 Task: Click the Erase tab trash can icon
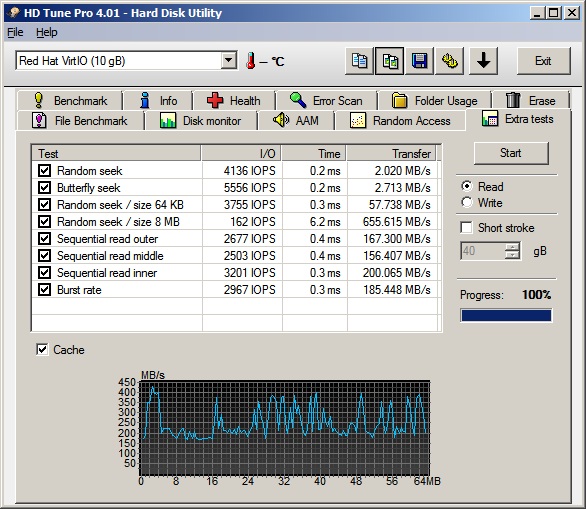click(513, 100)
